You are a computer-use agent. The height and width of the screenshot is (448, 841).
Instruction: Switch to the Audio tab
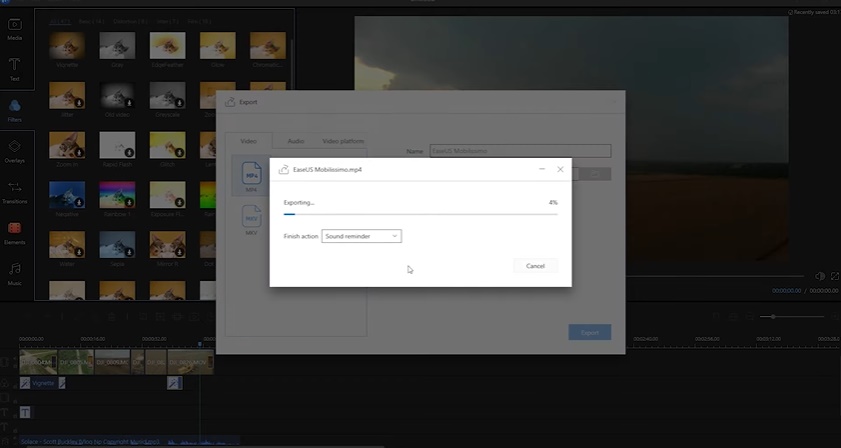pos(296,141)
